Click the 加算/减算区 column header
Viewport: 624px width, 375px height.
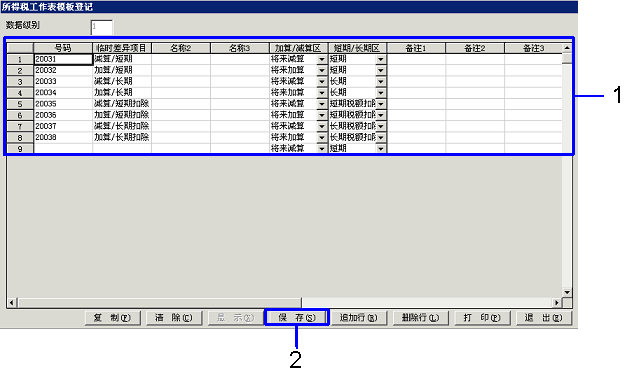pos(298,48)
